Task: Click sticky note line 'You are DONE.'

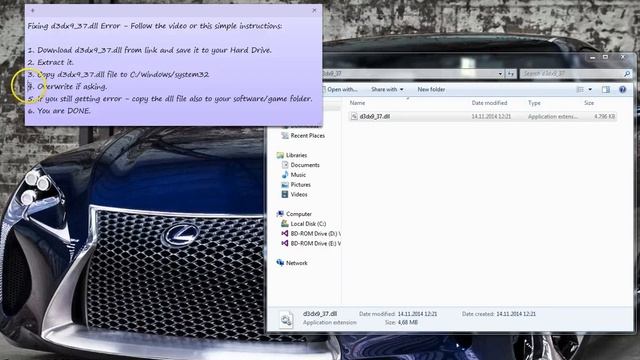Action: point(64,111)
